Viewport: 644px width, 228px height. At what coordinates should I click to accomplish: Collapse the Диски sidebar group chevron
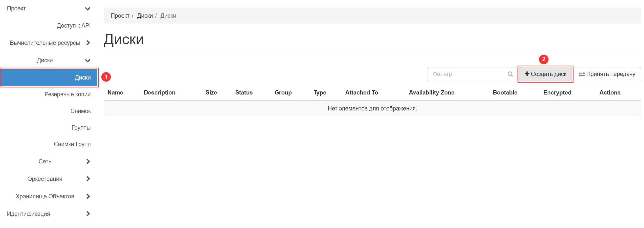point(87,61)
